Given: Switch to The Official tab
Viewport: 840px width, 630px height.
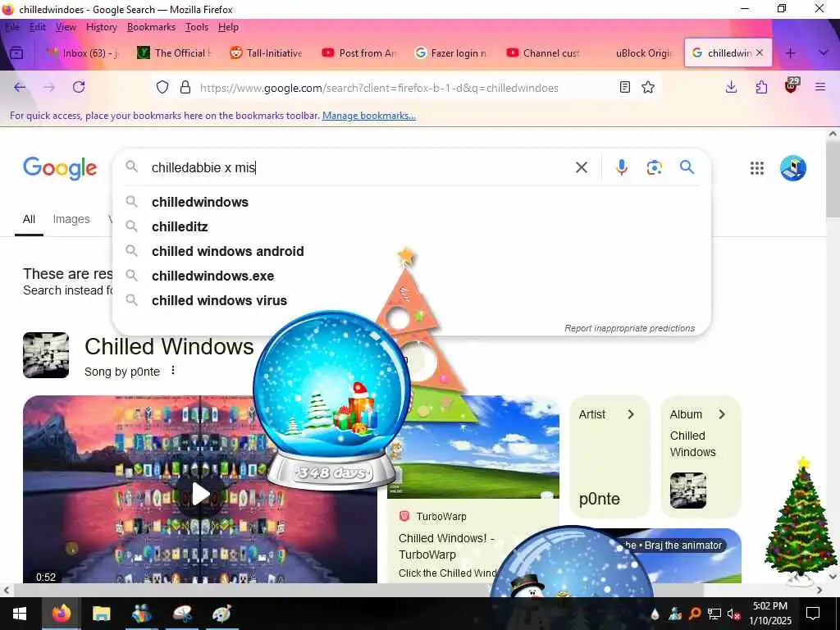Looking at the screenshot, I should (x=175, y=52).
